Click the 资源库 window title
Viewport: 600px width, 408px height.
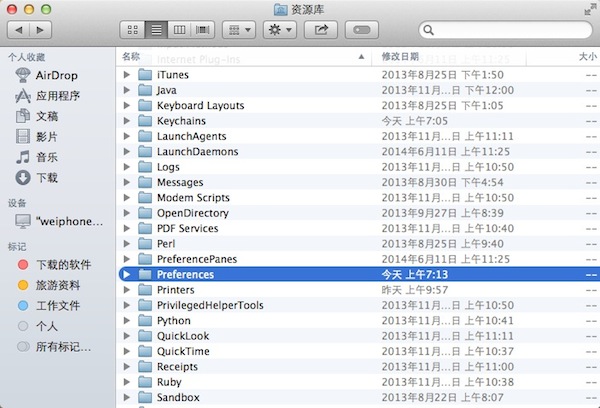(307, 10)
